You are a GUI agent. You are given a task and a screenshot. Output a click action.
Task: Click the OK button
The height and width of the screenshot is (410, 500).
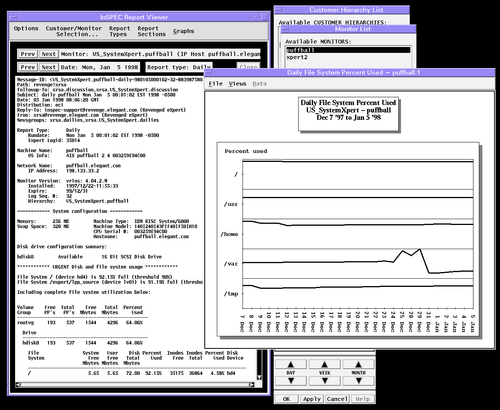[x=286, y=399]
